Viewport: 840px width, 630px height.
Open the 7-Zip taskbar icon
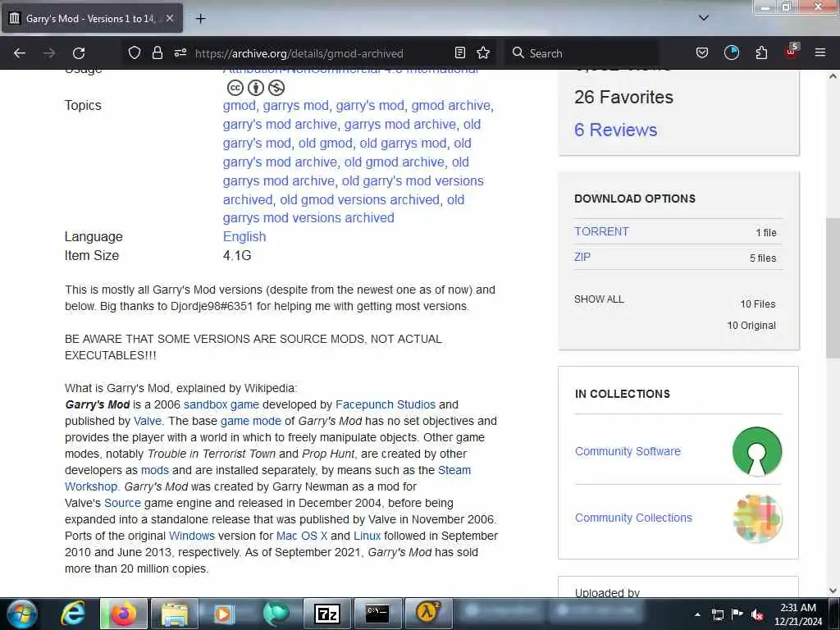(x=326, y=614)
